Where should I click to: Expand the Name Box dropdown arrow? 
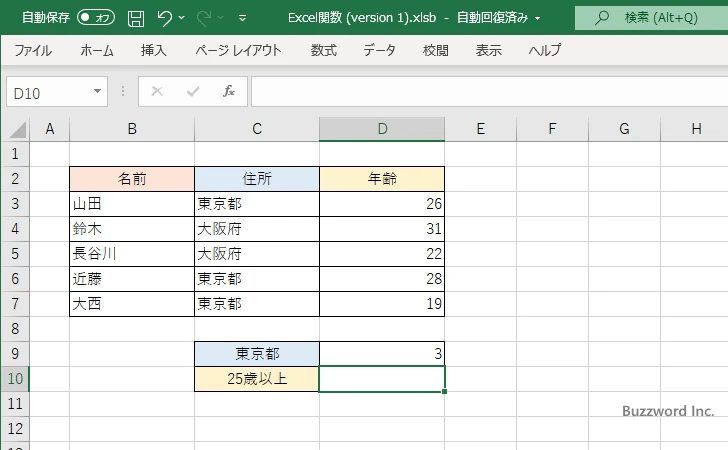[x=98, y=91]
